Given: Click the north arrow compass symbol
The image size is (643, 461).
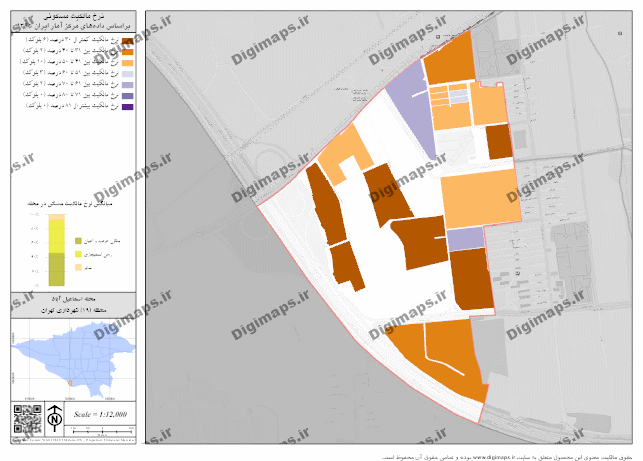Looking at the screenshot, I should 55,418.
